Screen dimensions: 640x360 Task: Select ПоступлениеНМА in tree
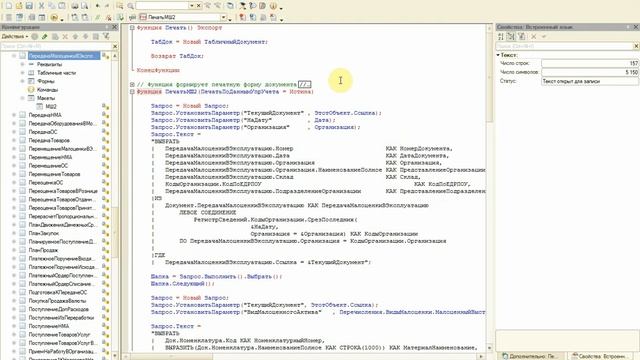(x=48, y=326)
